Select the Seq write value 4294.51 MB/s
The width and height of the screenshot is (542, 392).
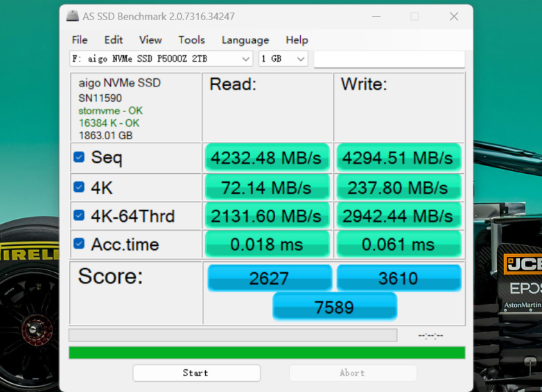pyautogui.click(x=399, y=158)
